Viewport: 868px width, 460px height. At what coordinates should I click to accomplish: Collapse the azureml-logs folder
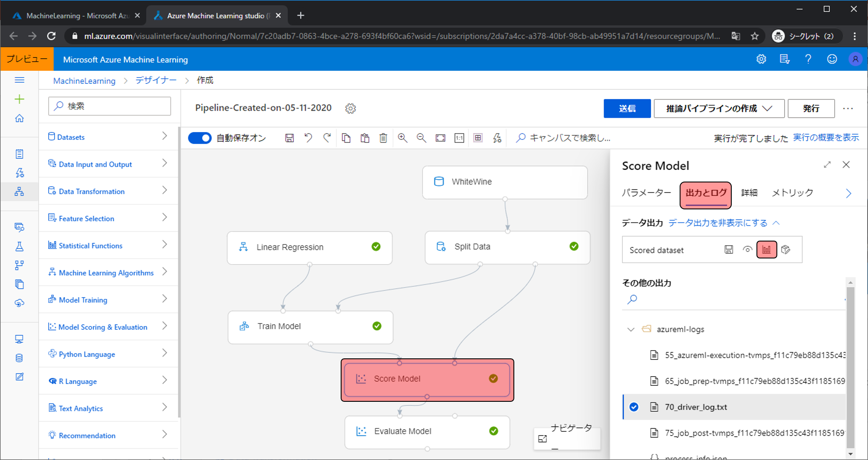point(631,329)
